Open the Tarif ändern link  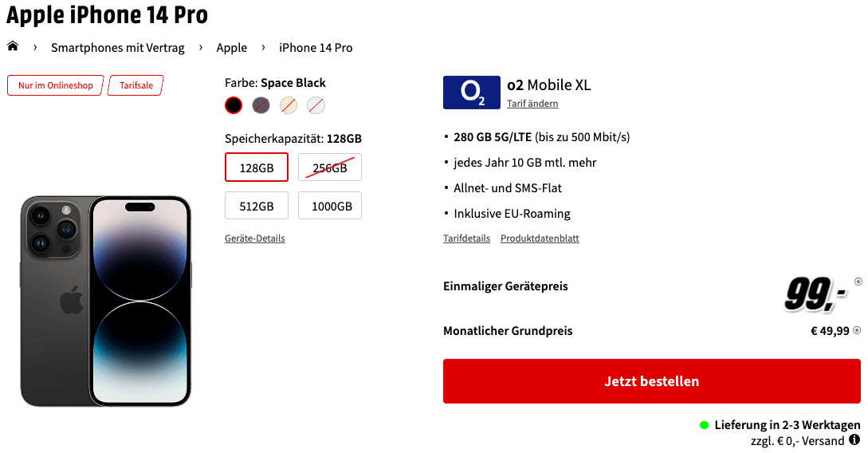532,104
